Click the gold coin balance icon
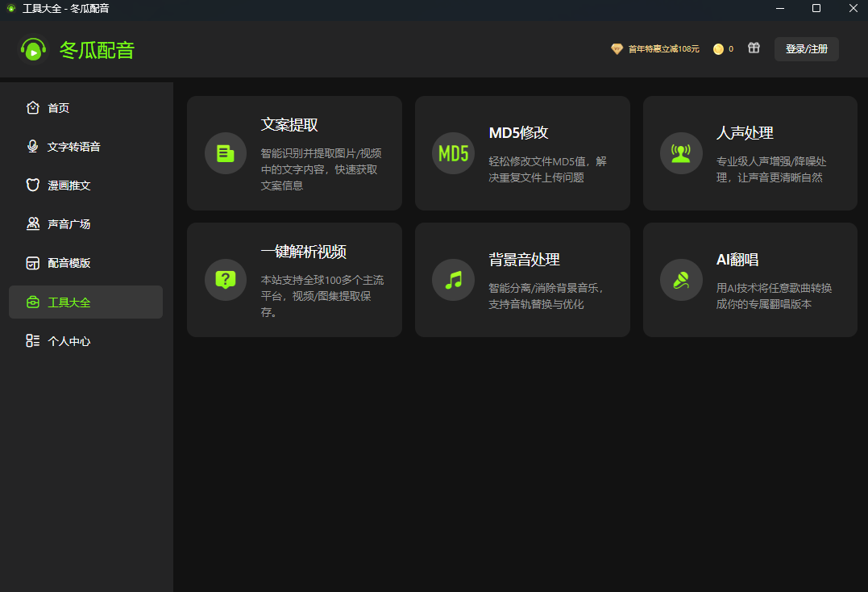The width and height of the screenshot is (868, 592). (718, 49)
